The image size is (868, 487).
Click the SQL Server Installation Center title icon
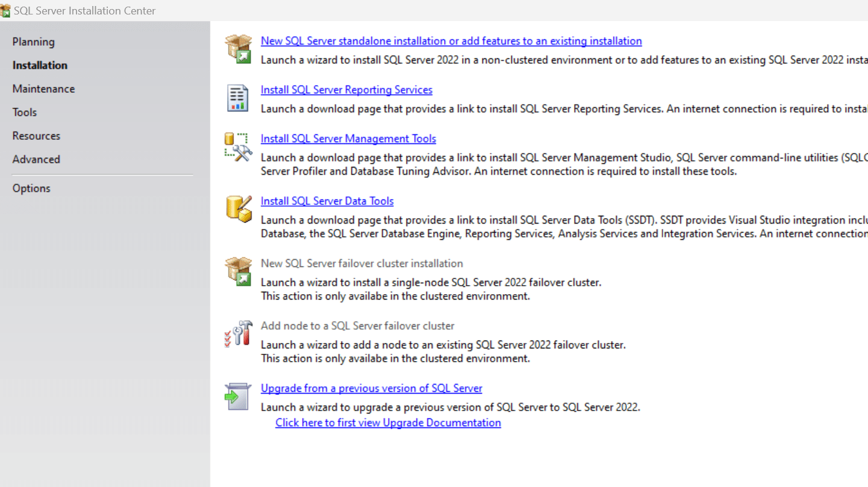[x=5, y=10]
